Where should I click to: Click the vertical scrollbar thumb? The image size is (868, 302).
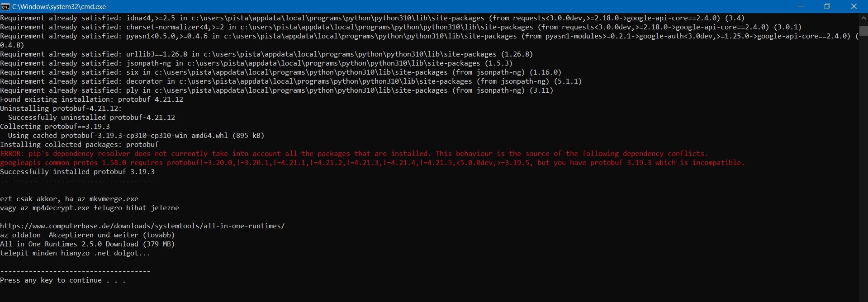pyautogui.click(x=863, y=31)
